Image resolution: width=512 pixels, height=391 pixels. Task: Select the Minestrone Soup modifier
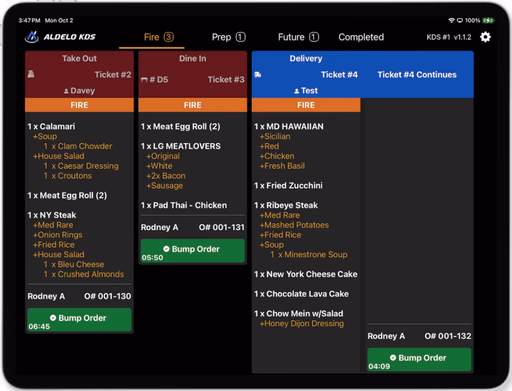click(x=309, y=255)
